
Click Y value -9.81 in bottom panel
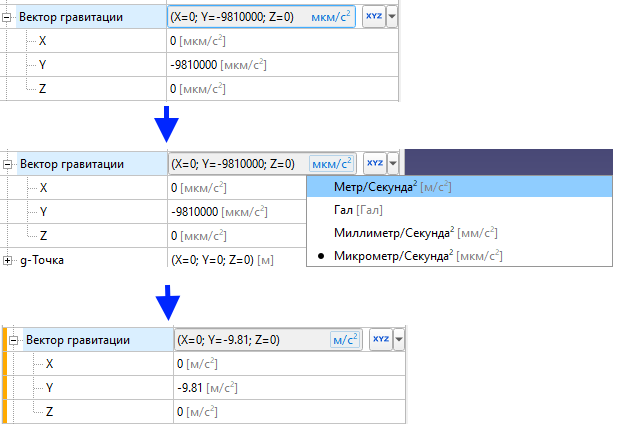(190, 388)
